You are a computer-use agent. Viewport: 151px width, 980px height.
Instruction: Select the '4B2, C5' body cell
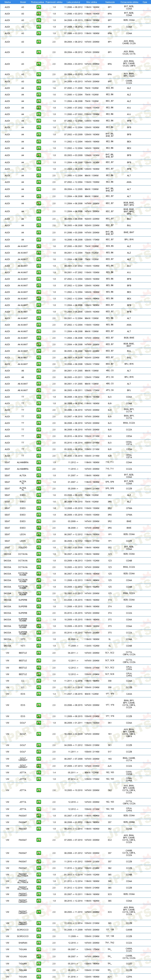(x=110, y=370)
